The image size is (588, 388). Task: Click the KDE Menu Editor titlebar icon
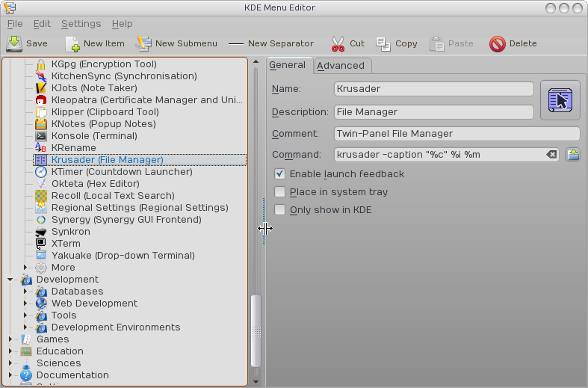(10, 7)
